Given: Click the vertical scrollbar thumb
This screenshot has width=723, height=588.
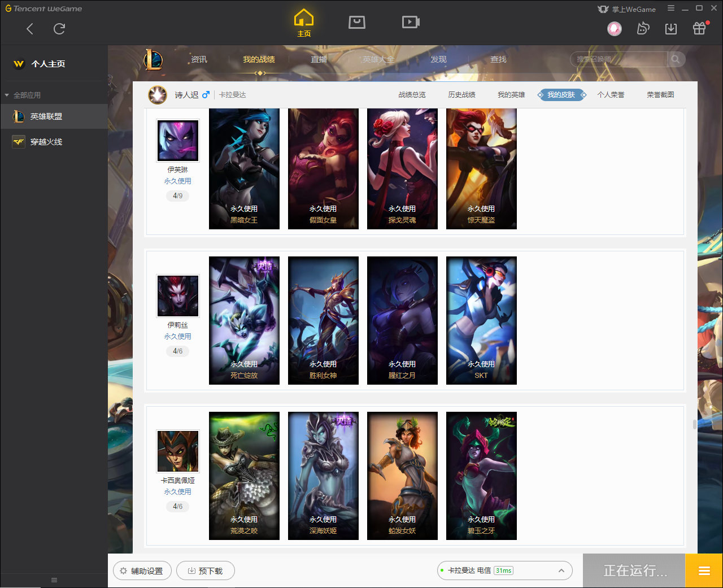Looking at the screenshot, I should click(x=694, y=424).
